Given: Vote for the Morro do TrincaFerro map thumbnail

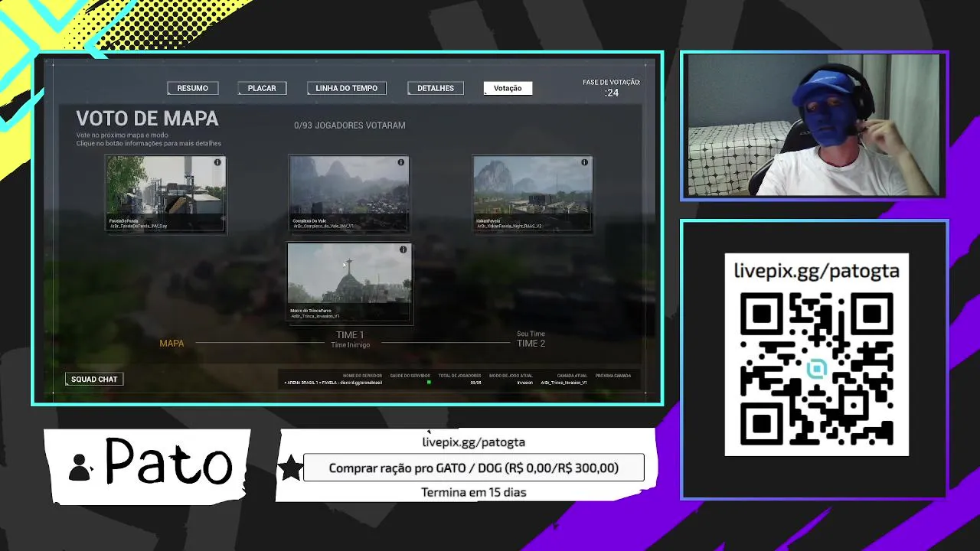Looking at the screenshot, I should coord(350,283).
